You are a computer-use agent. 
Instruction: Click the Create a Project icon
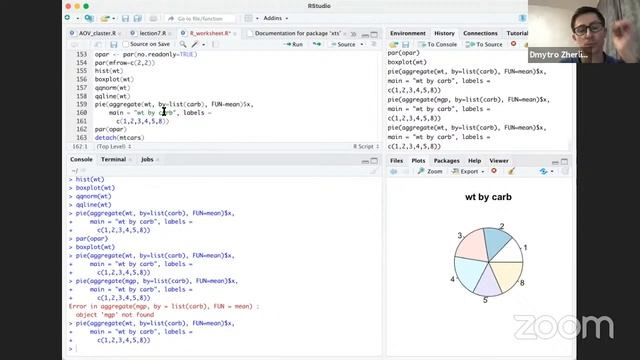89,18
